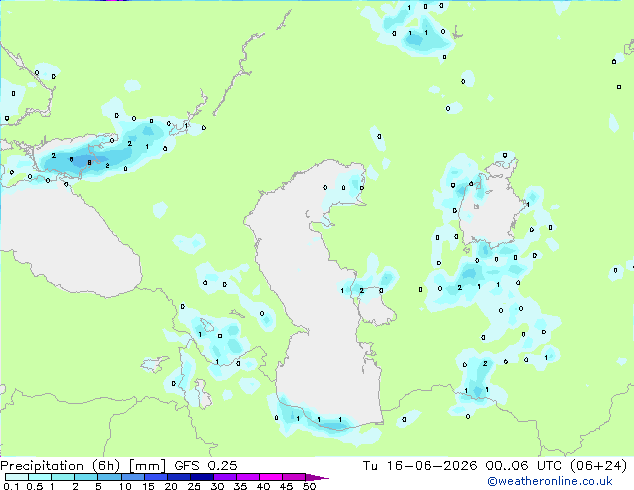634x490 pixels.
Task: Click the legend value '10'
Action: coord(125,486)
